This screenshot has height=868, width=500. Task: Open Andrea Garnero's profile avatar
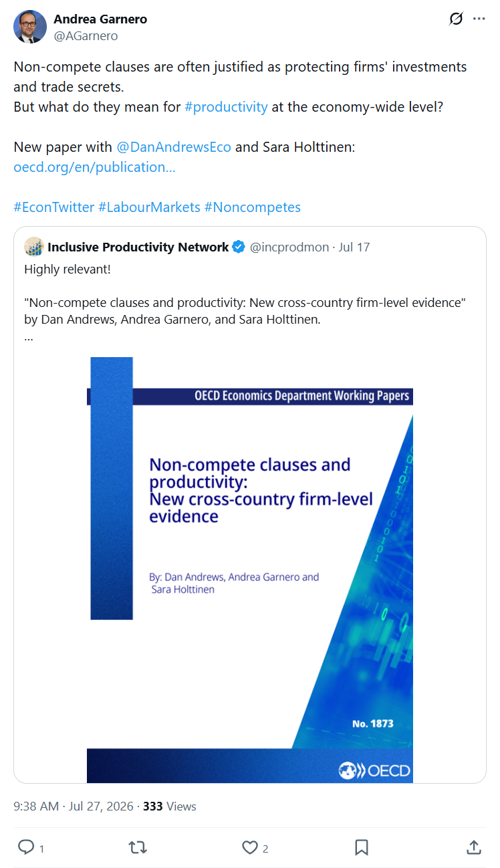[x=30, y=27]
